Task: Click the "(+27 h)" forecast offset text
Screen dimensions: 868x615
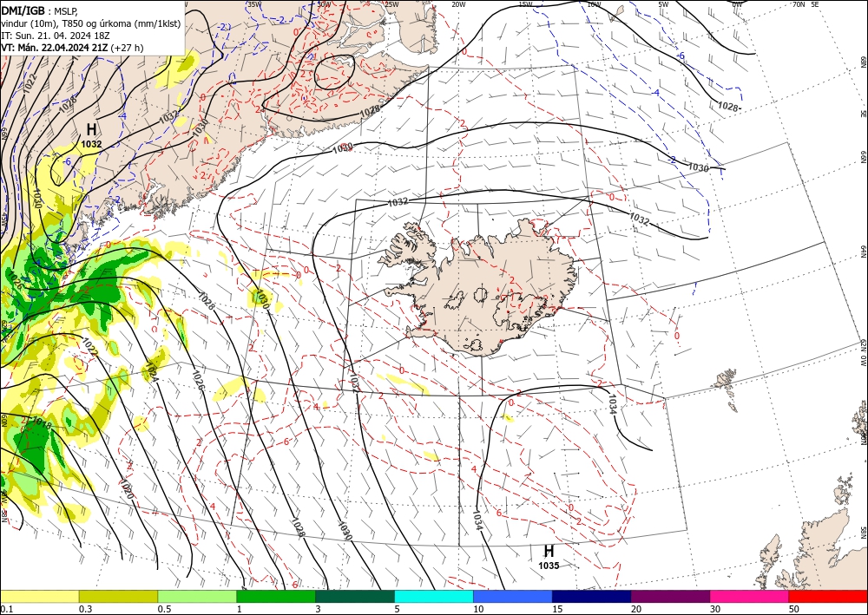Action: (127, 48)
